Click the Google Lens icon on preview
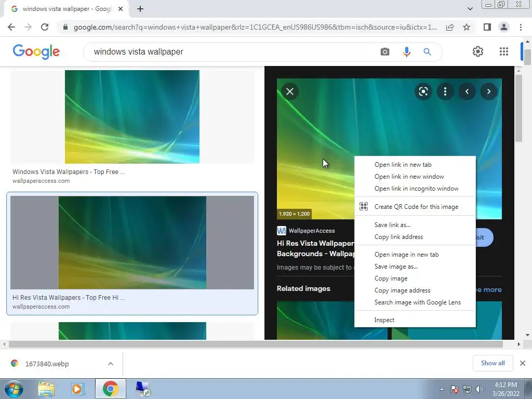The height and width of the screenshot is (399, 532). (x=423, y=91)
